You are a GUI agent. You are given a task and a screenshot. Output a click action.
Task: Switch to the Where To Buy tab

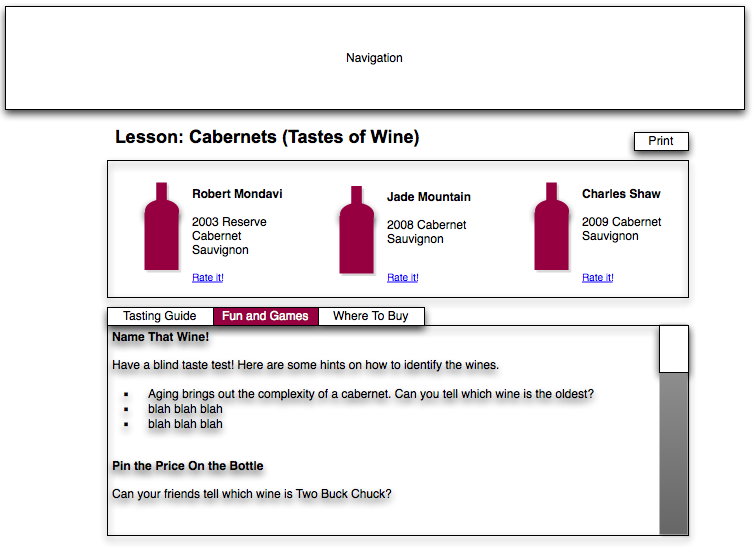pos(371,316)
